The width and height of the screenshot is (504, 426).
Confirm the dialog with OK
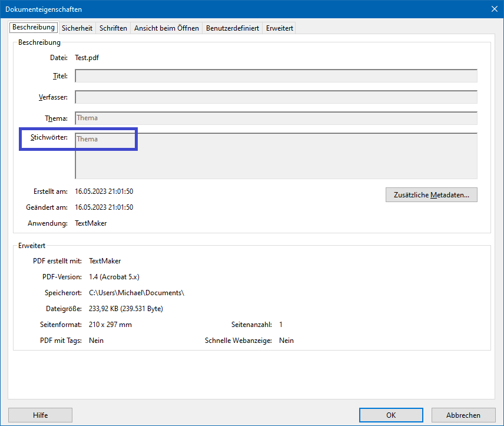[x=391, y=415]
